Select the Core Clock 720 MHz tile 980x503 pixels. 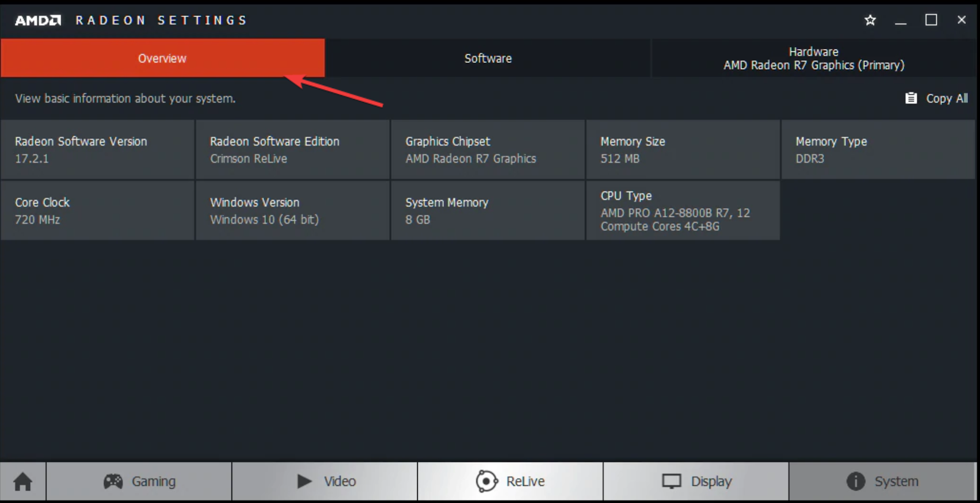click(x=97, y=211)
